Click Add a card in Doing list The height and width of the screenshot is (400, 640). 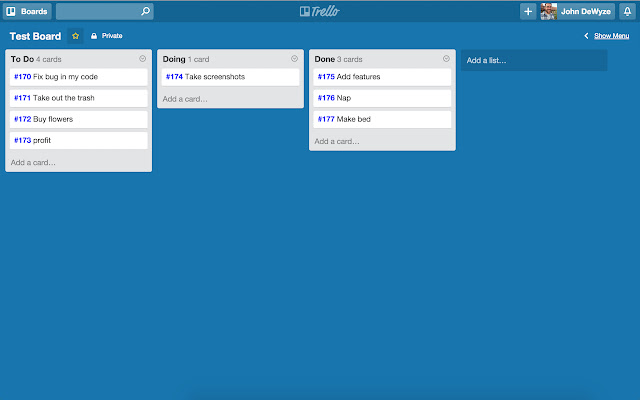click(185, 99)
